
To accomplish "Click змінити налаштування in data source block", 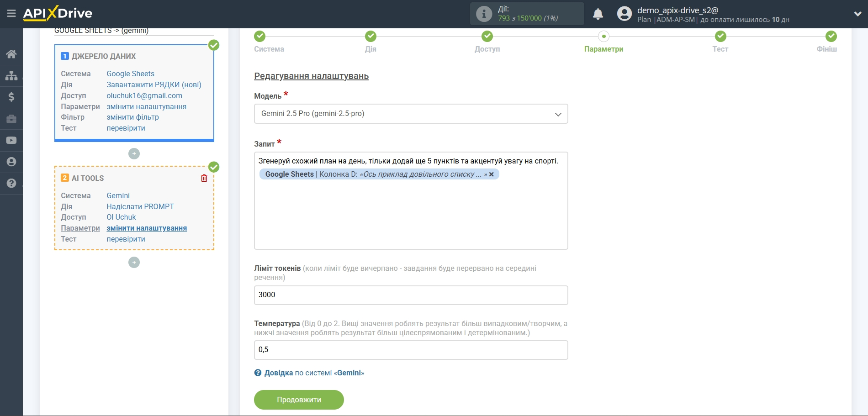I will (146, 106).
